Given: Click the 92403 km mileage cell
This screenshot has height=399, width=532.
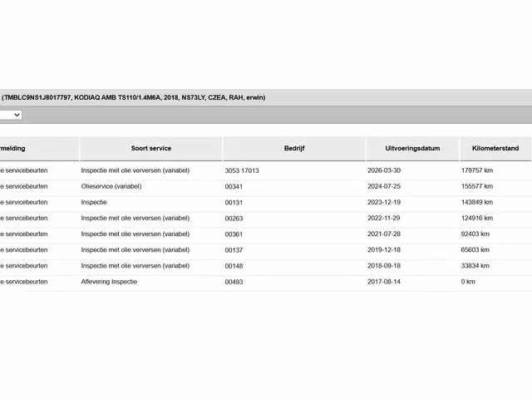Looking at the screenshot, I should [475, 234].
